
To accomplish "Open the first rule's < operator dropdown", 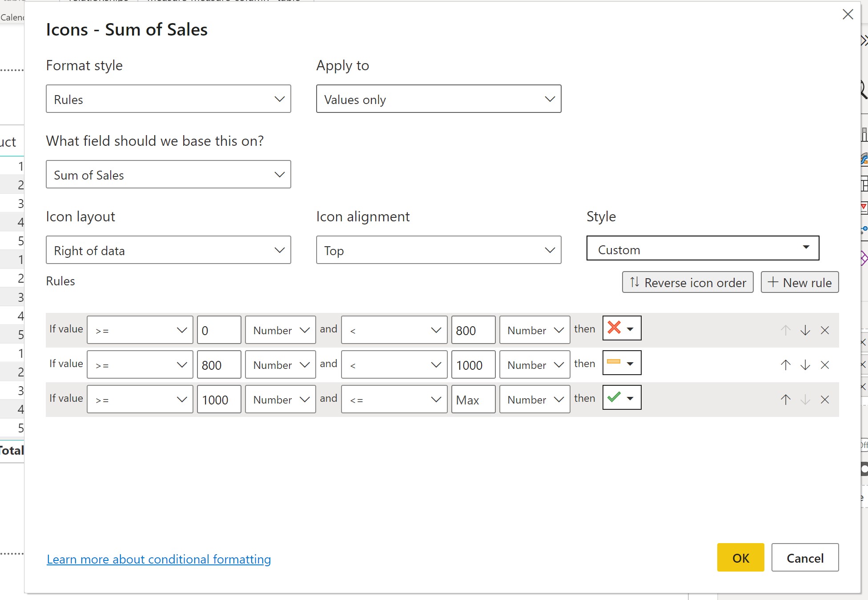I will click(x=394, y=330).
